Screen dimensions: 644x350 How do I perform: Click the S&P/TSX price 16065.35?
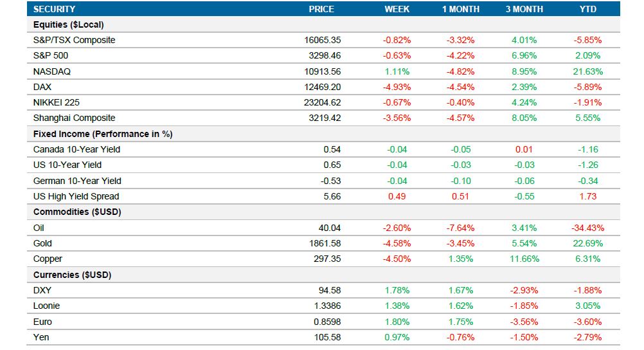click(323, 41)
